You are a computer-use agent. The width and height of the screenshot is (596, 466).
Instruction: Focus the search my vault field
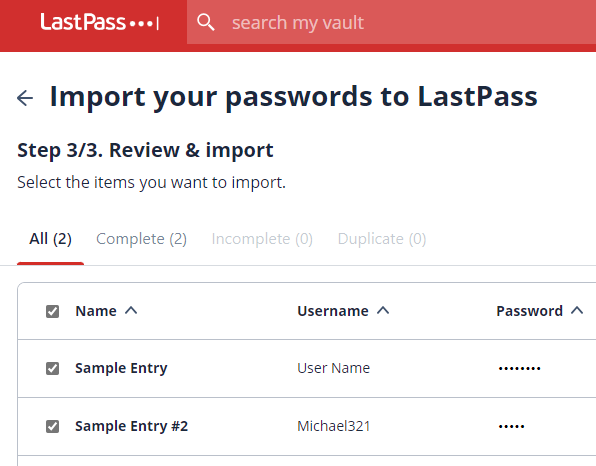[392, 22]
